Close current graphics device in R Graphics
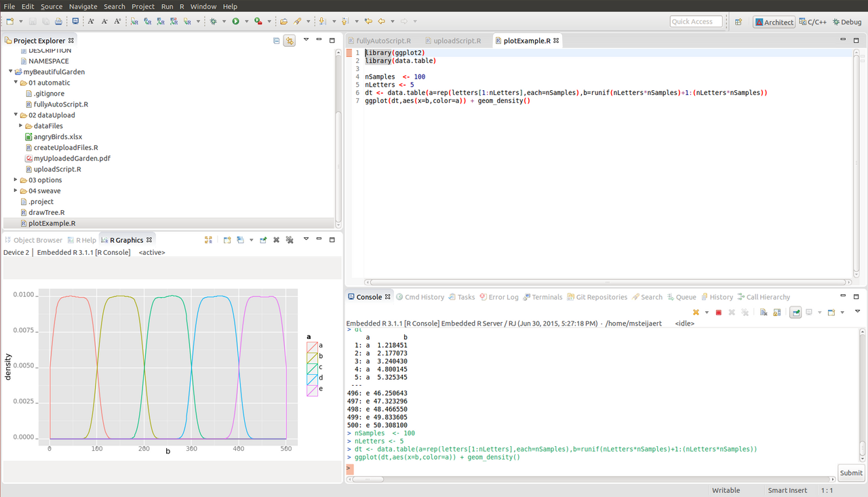 tap(277, 240)
